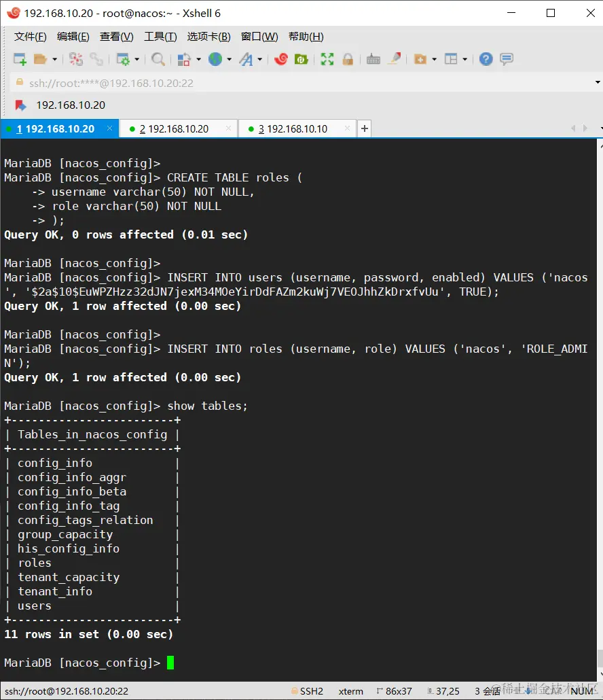Expand the address bar history dropdown
This screenshot has height=700, width=603.
coord(598,83)
